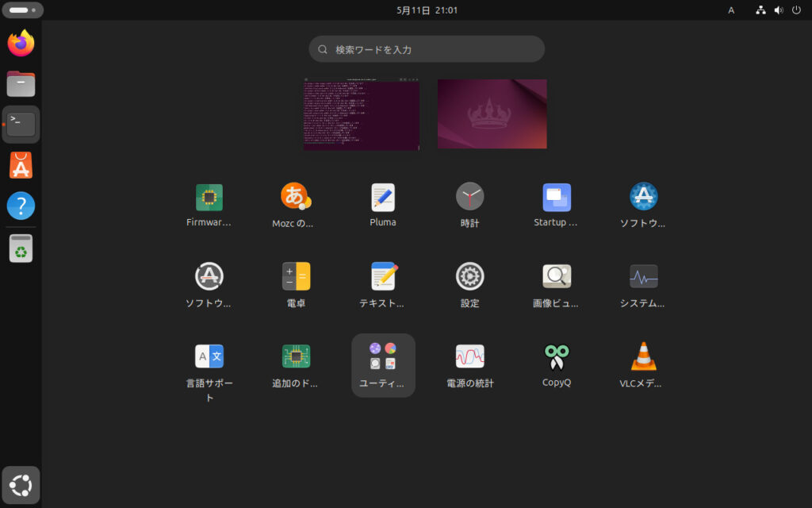This screenshot has height=508, width=812.
Task: Open the date and time menu
Action: 427,10
